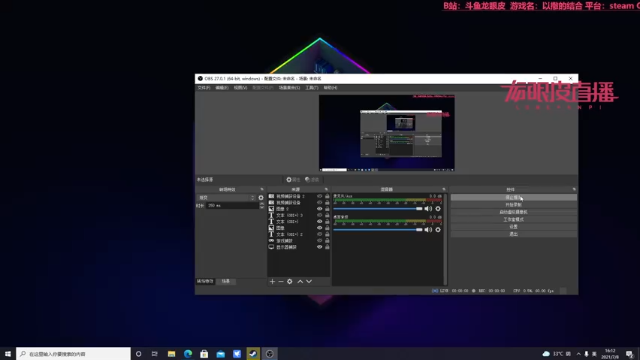Open the 文件 menu in OBS
Viewport: 640px width, 360px height.
(x=203, y=88)
